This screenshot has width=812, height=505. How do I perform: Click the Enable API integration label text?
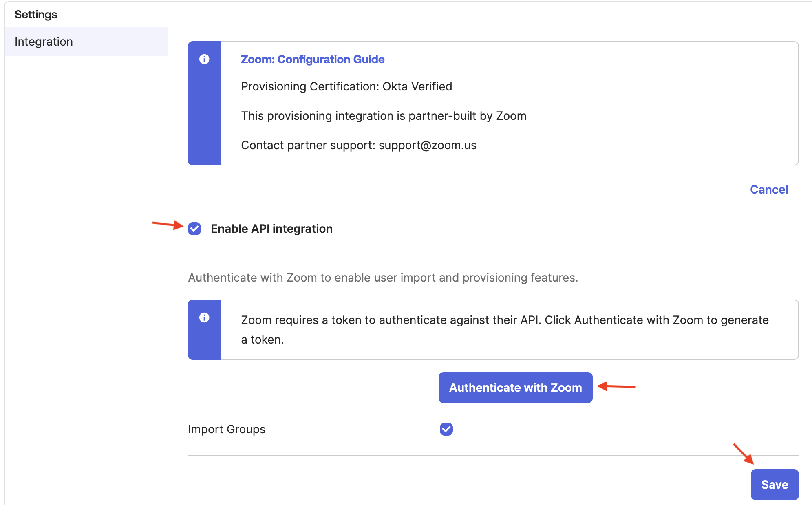click(271, 229)
